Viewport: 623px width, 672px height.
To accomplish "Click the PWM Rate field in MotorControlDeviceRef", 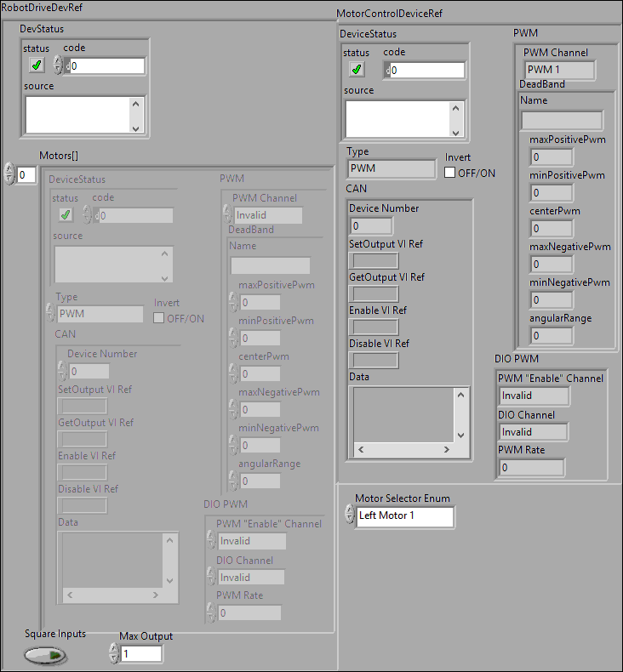I will [532, 468].
